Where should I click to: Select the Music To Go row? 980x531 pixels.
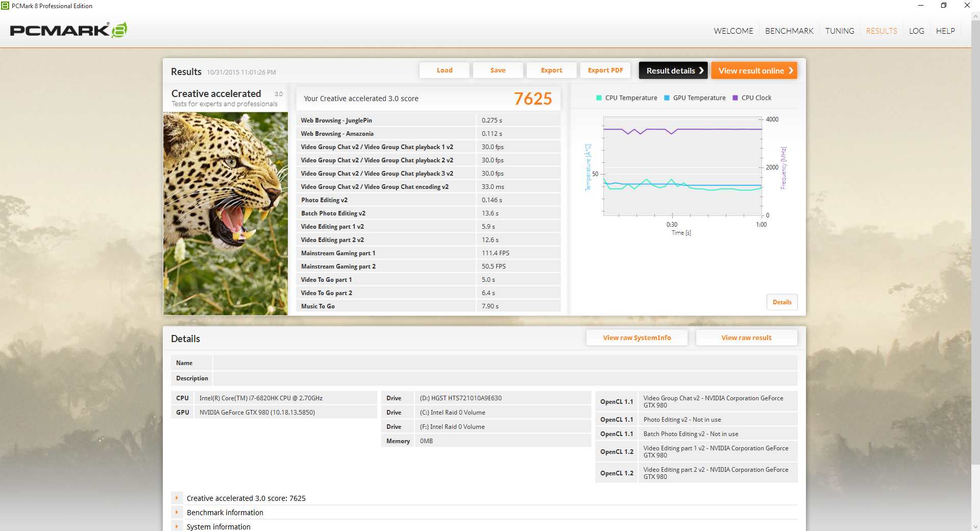[x=428, y=306]
